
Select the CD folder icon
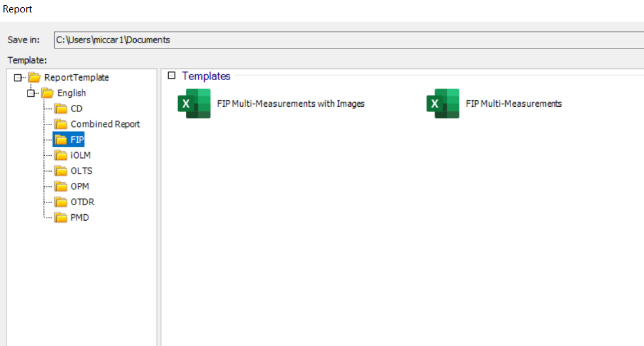click(61, 109)
